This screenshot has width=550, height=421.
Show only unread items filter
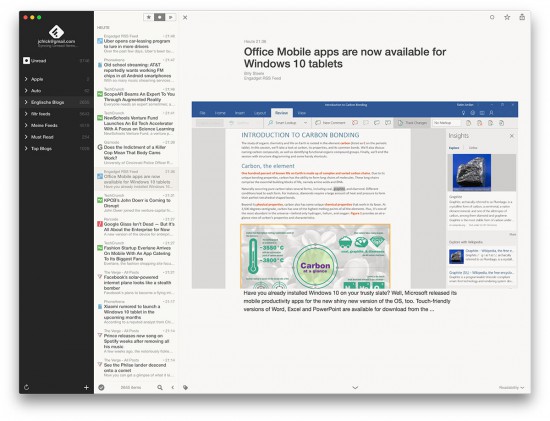click(x=160, y=17)
